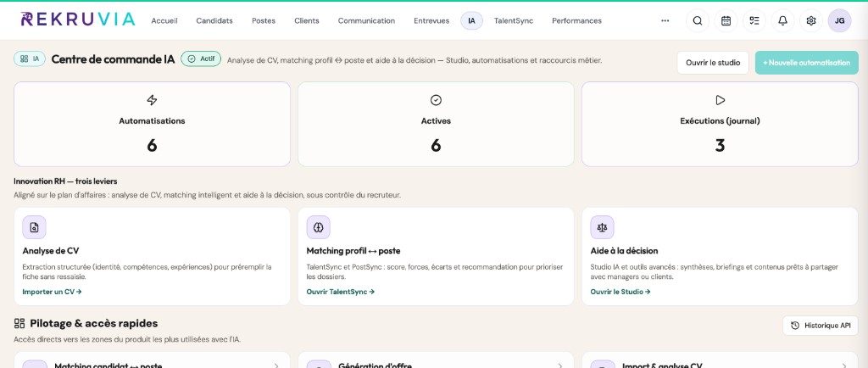Screen dimensions: 868x368
Task: Click the Pilotage & accès rapides heading
Action: (x=93, y=324)
